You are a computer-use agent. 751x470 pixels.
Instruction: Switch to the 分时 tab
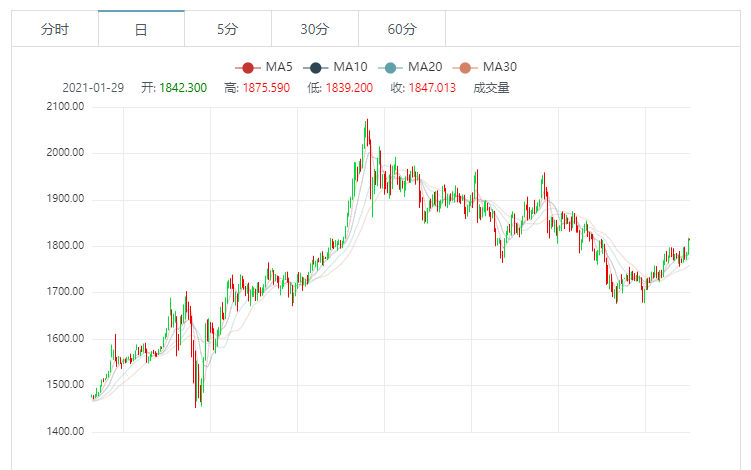point(55,29)
